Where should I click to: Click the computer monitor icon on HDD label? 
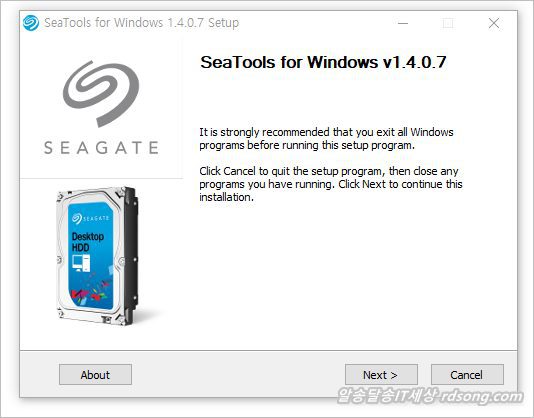(x=81, y=263)
